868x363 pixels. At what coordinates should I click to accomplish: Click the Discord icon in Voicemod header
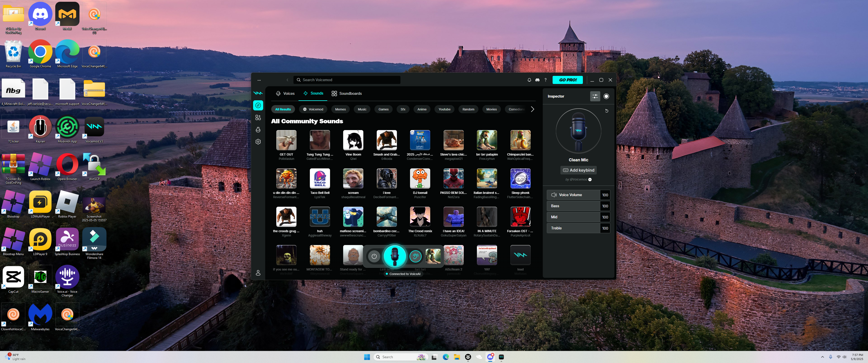click(x=537, y=80)
